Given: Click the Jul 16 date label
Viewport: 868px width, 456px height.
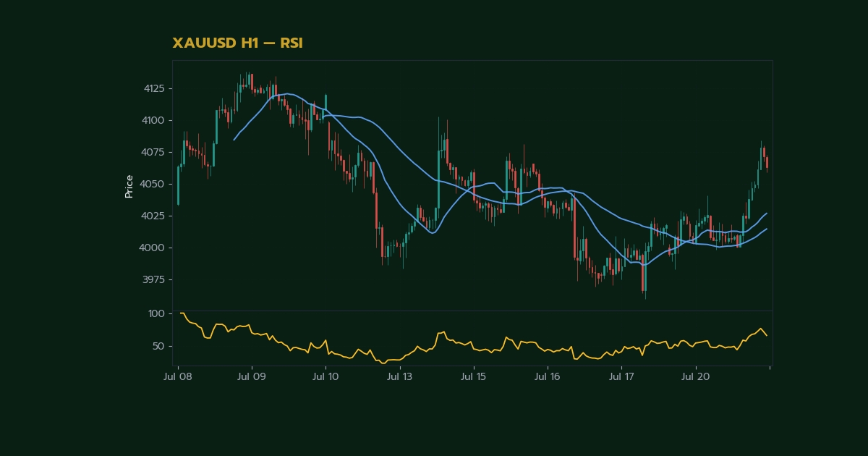Looking at the screenshot, I should [548, 377].
